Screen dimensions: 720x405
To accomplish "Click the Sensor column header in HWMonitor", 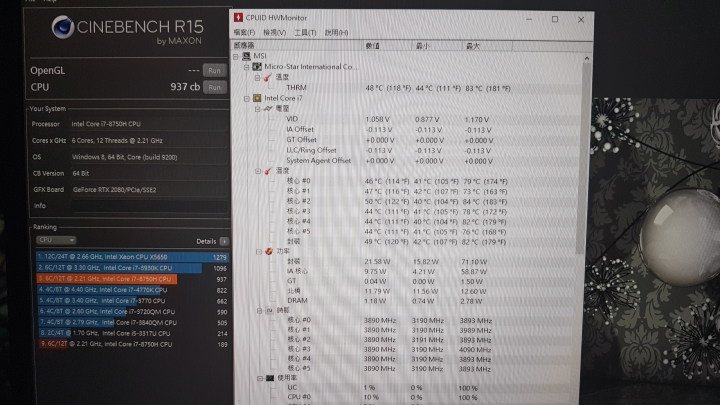I will pos(297,45).
